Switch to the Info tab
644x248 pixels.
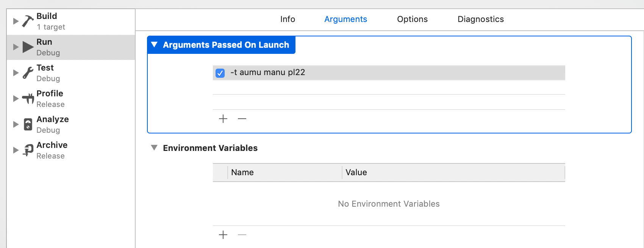[x=288, y=19]
